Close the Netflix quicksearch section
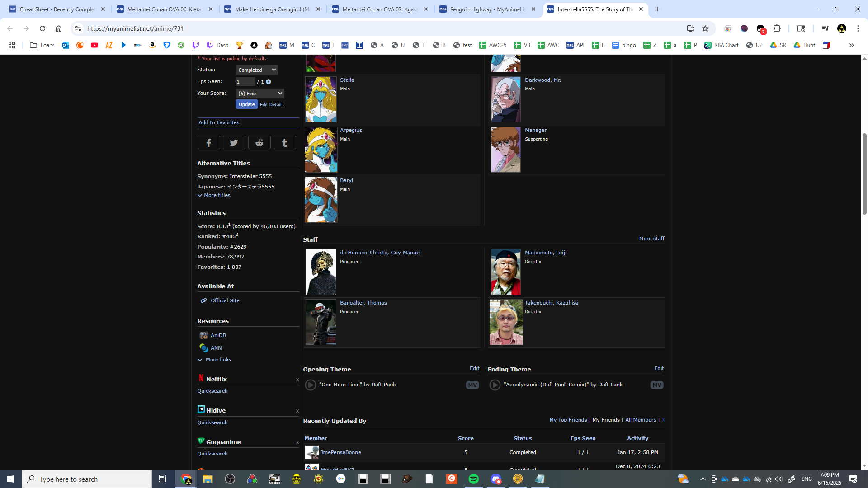Viewport: 868px width, 488px height. (297, 380)
